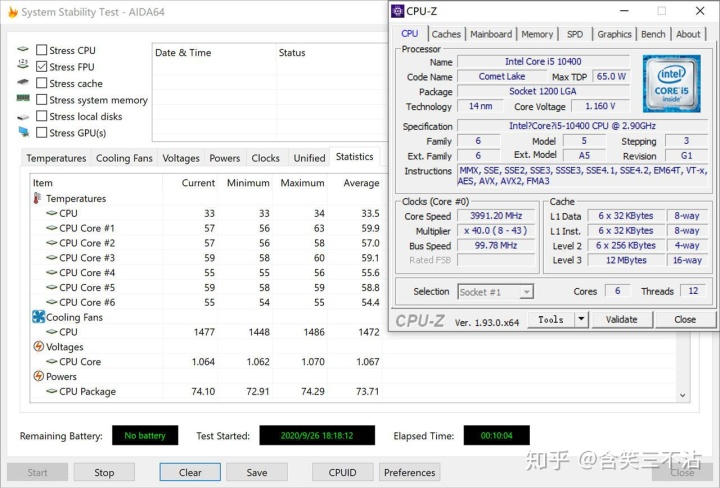Image resolution: width=720 pixels, height=488 pixels.
Task: Open the About tab in CPU-Z
Action: point(688,34)
